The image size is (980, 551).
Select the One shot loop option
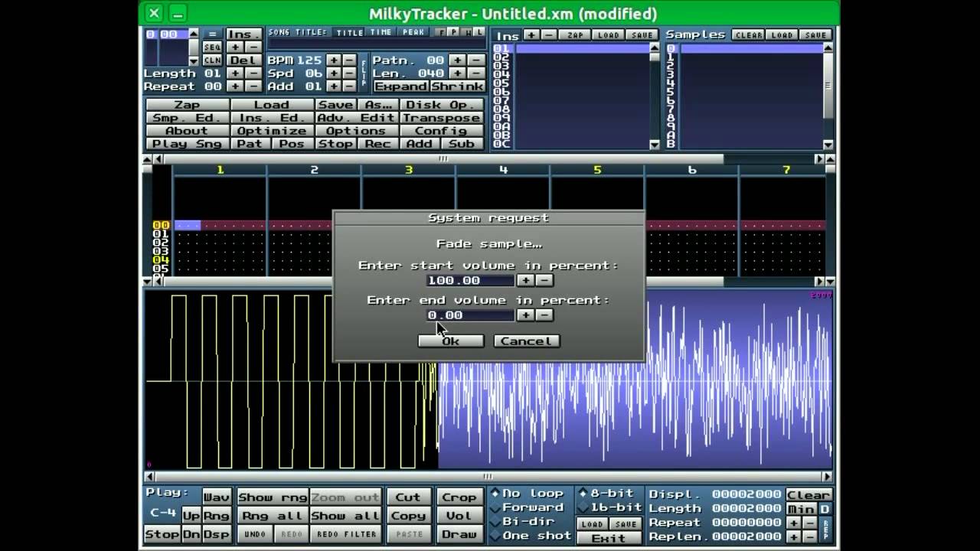(532, 536)
